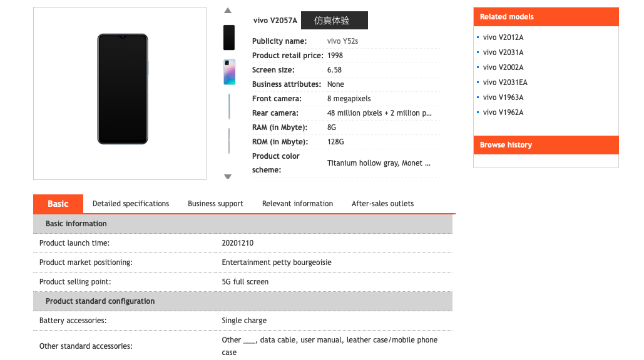Viewport: 644px width, 360px height.
Task: Open the Business support tab
Action: click(215, 204)
